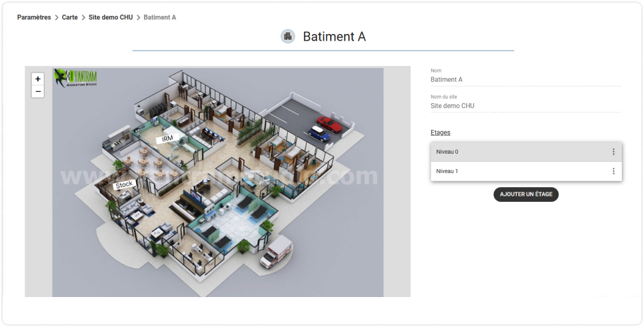
Task: Edit the Nom du site field
Action: coord(525,106)
